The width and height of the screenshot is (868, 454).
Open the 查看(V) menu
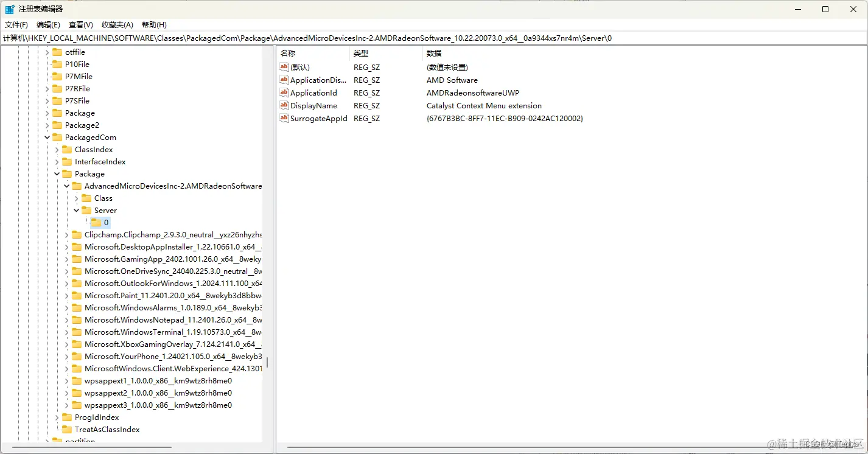(81, 24)
